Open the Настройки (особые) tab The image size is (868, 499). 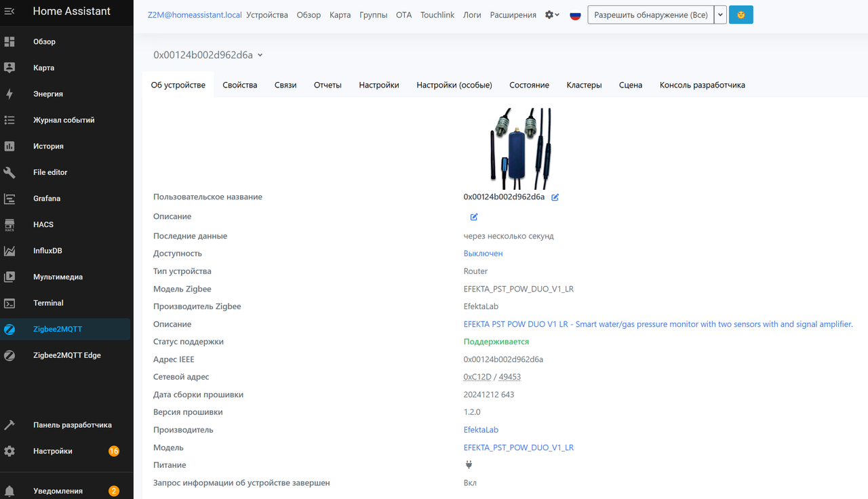[454, 85]
